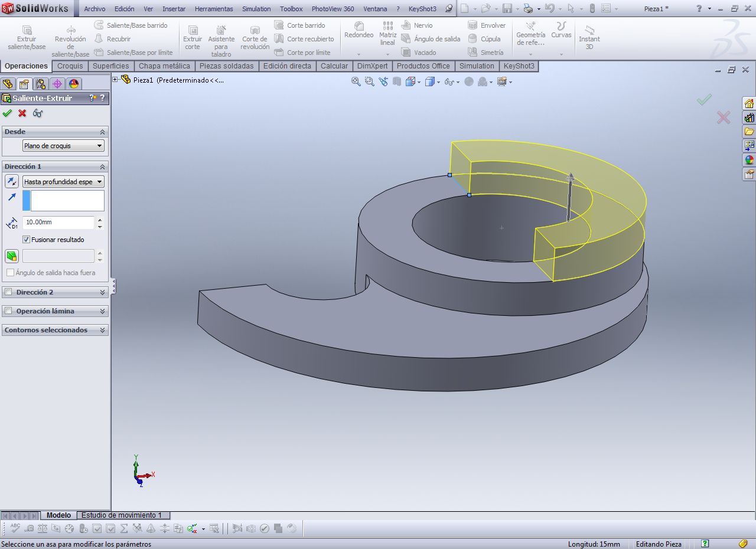Select Corte de revolución tool

pyautogui.click(x=255, y=38)
